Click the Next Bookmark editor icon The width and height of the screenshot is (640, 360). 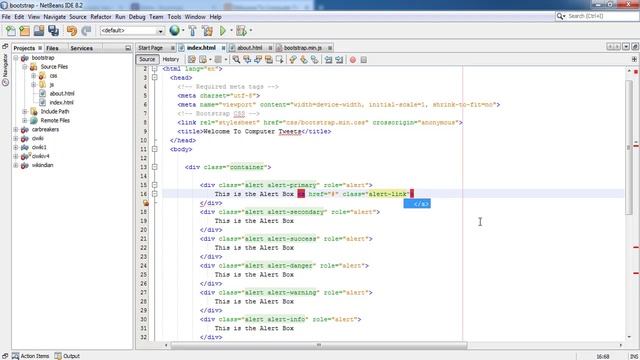pos(304,60)
